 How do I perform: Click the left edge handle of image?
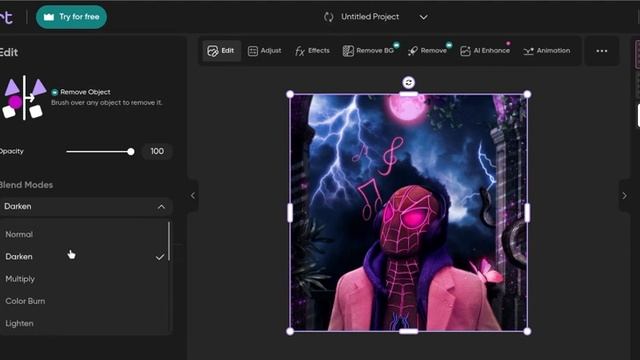(290, 213)
